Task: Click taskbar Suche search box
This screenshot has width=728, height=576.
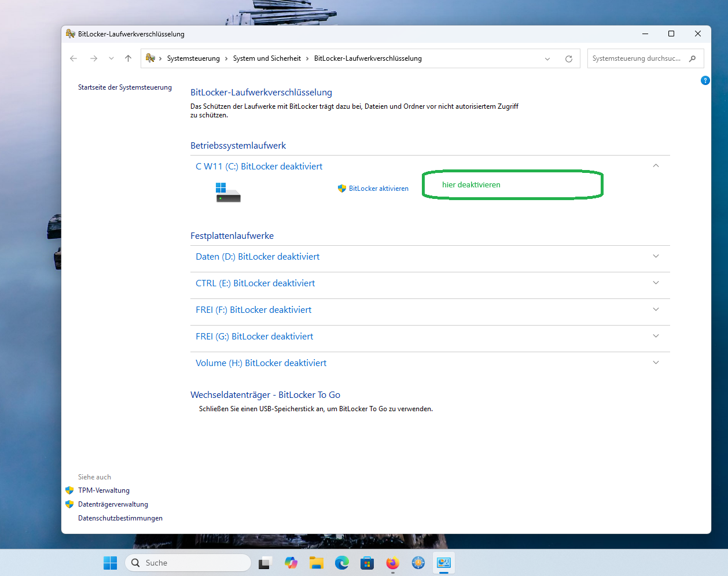Action: (188, 563)
